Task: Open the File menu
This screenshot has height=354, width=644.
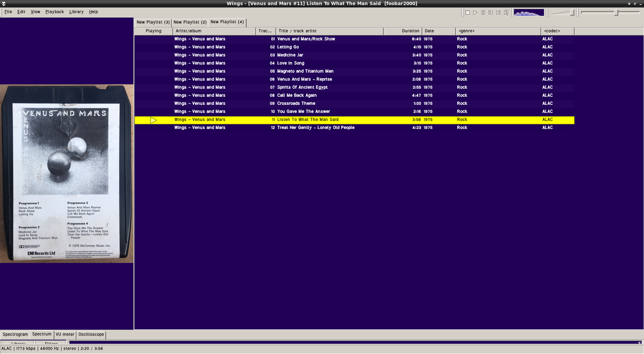Action: pyautogui.click(x=9, y=12)
